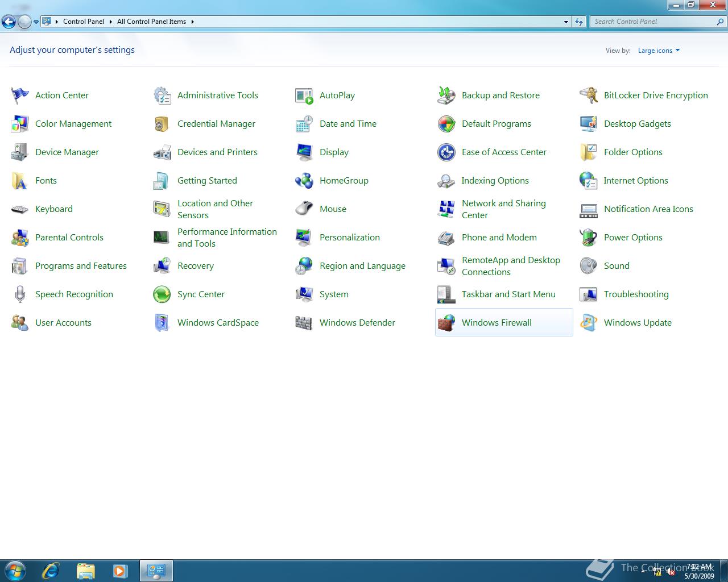The image size is (728, 582).
Task: Open the Phone and Modem link
Action: (499, 238)
